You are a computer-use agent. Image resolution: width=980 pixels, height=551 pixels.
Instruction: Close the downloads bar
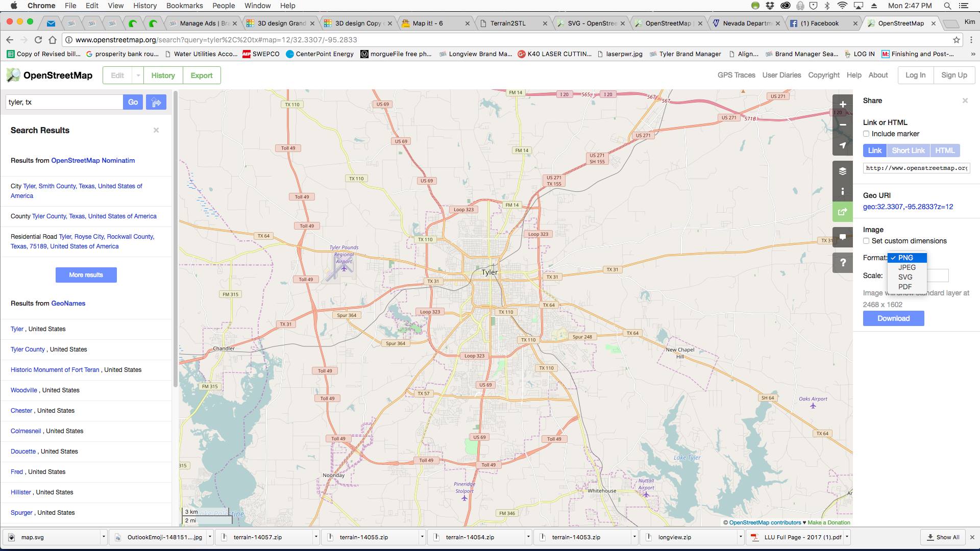coord(972,537)
